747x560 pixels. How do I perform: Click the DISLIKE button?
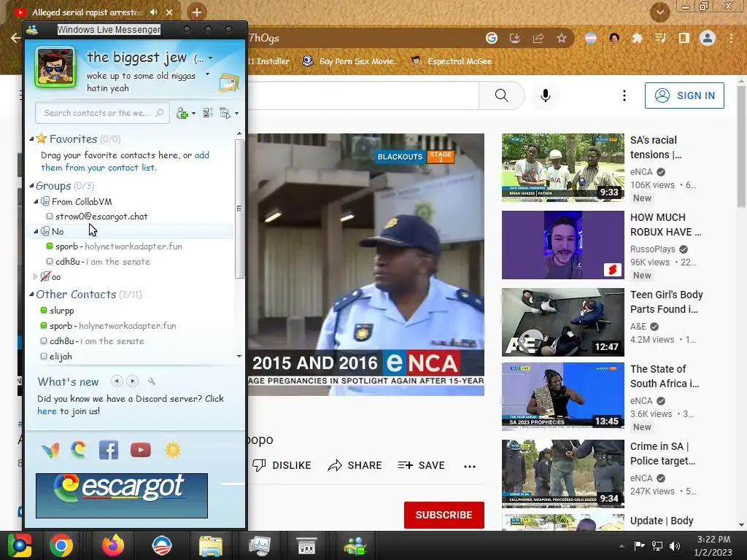click(x=282, y=465)
